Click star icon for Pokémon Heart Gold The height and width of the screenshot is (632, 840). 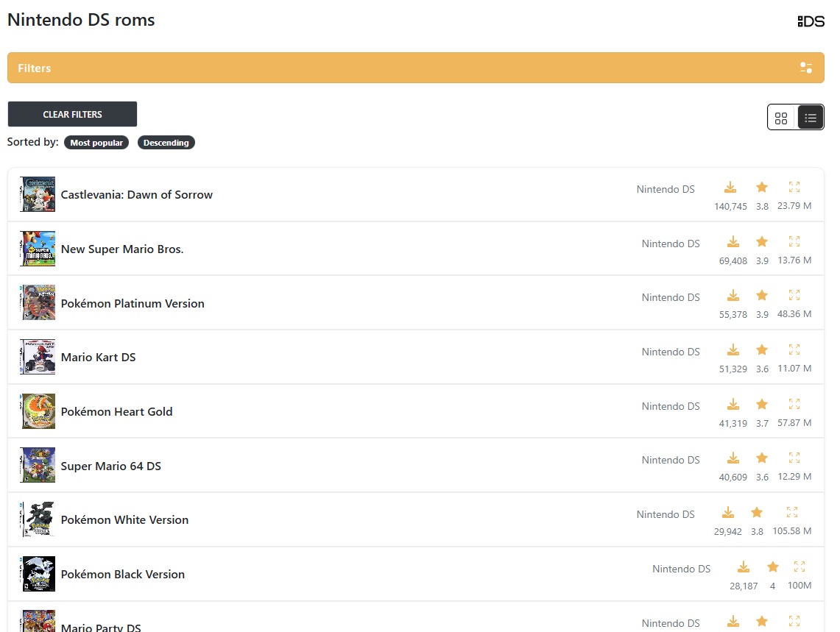click(x=762, y=405)
